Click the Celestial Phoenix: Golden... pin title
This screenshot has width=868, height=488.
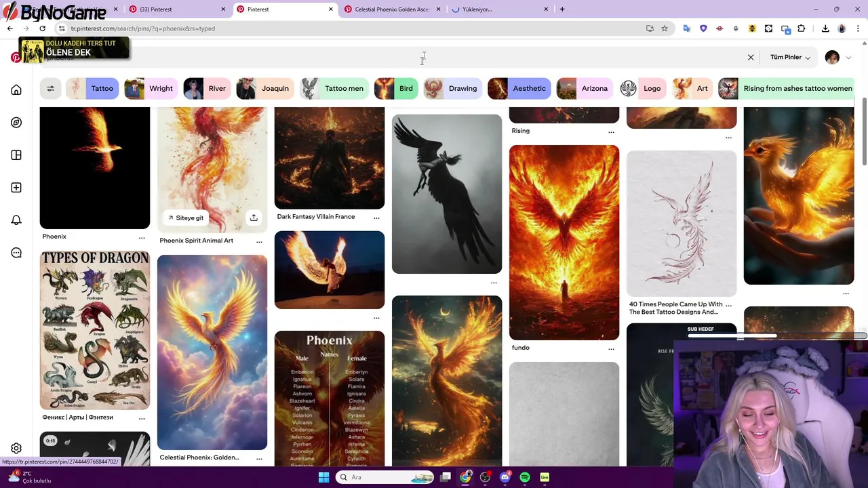(x=199, y=457)
